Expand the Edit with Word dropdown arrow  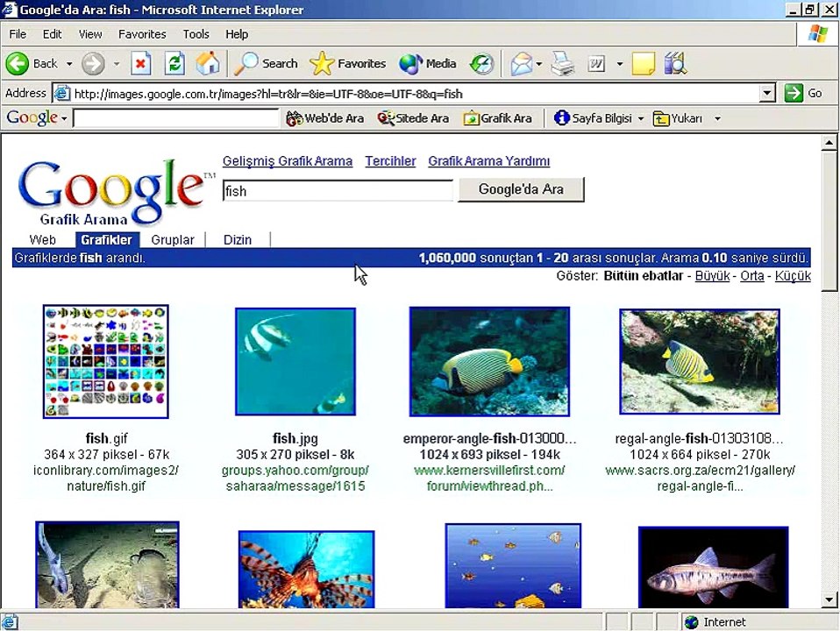pos(620,64)
